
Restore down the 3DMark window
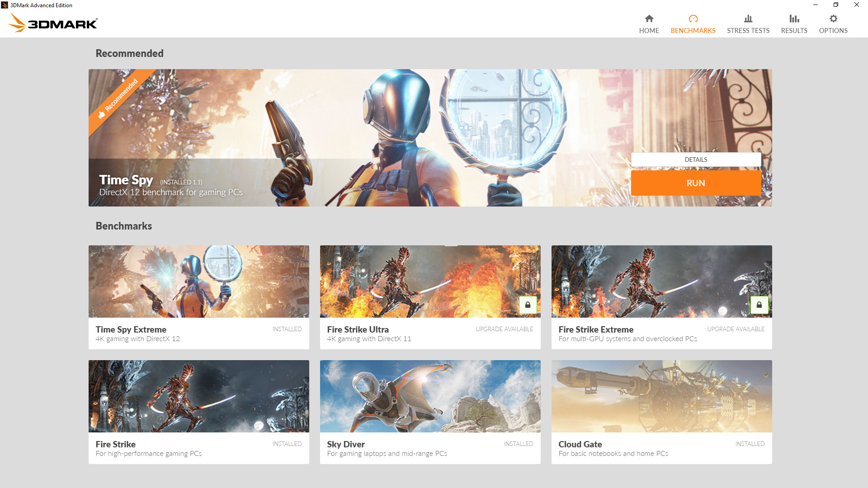tap(835, 5)
